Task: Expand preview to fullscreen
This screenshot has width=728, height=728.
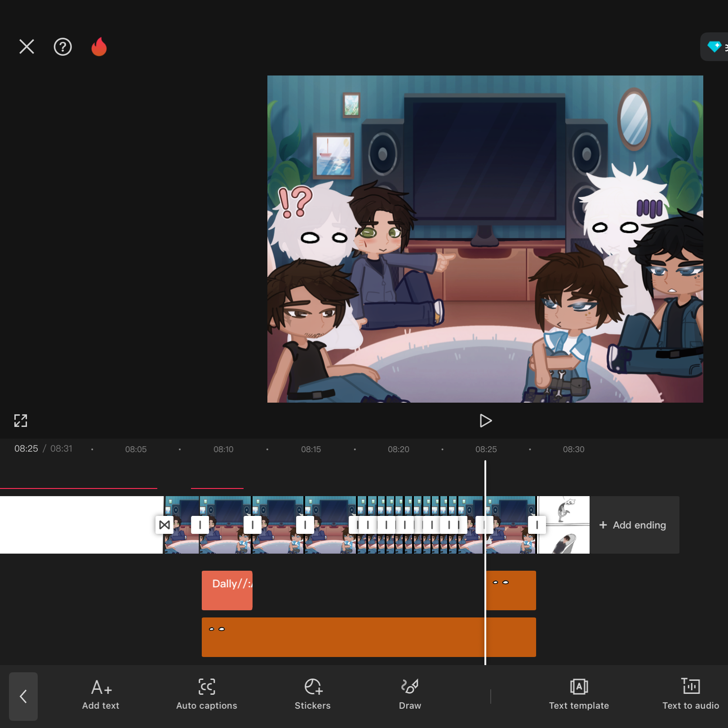Action: [21, 421]
